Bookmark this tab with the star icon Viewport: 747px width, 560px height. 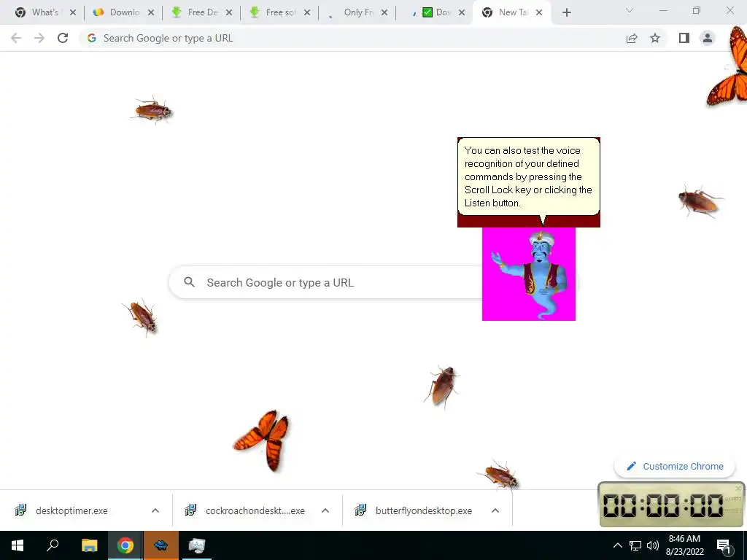pyautogui.click(x=655, y=38)
